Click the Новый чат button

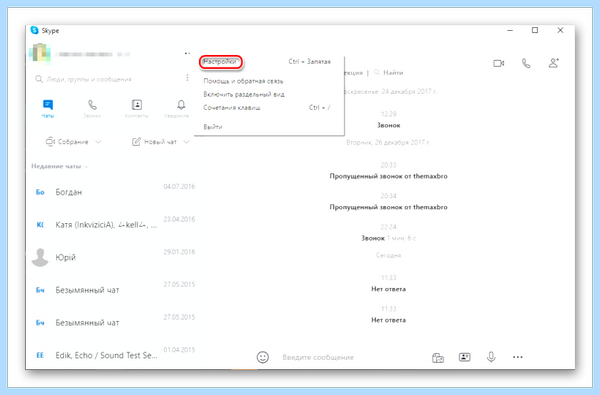[155, 142]
